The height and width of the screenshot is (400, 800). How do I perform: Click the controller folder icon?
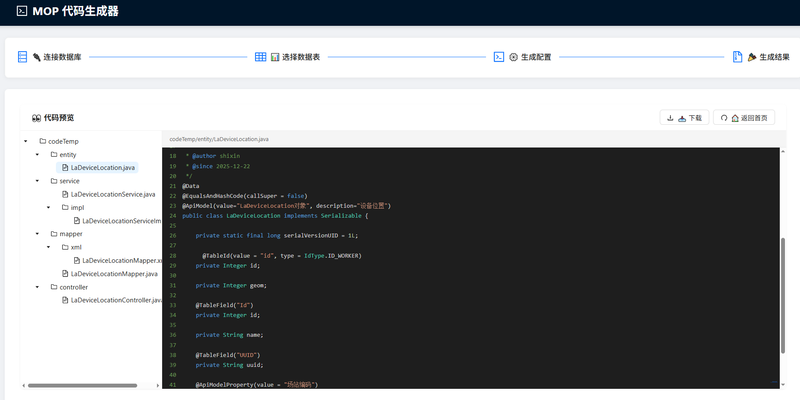tap(52, 287)
